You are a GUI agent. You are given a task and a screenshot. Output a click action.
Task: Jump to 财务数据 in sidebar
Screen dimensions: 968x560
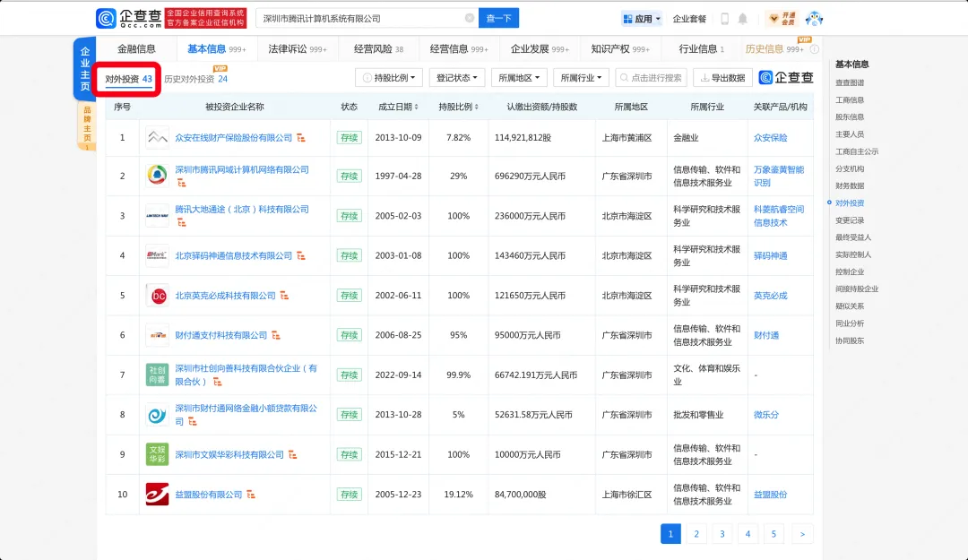click(x=850, y=185)
